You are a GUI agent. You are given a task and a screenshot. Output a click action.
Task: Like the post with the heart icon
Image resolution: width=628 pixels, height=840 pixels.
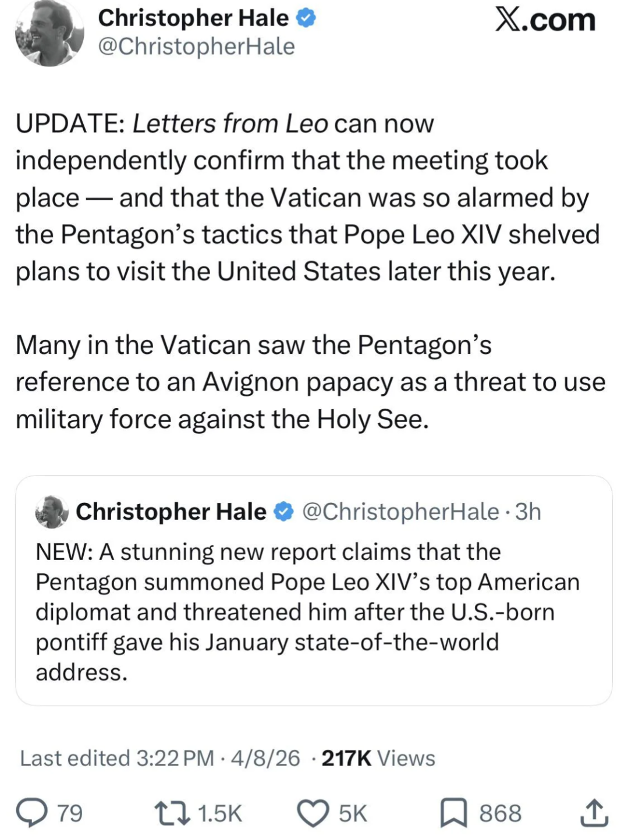click(x=313, y=813)
